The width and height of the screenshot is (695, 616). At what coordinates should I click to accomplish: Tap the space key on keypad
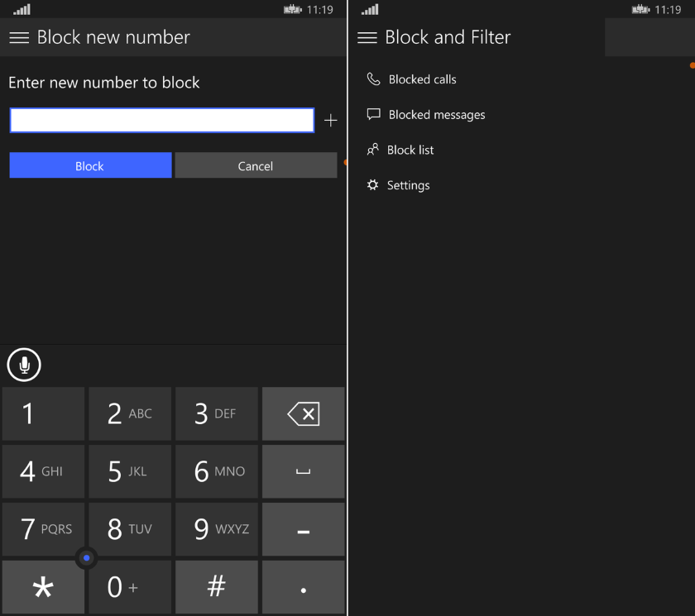[303, 471]
